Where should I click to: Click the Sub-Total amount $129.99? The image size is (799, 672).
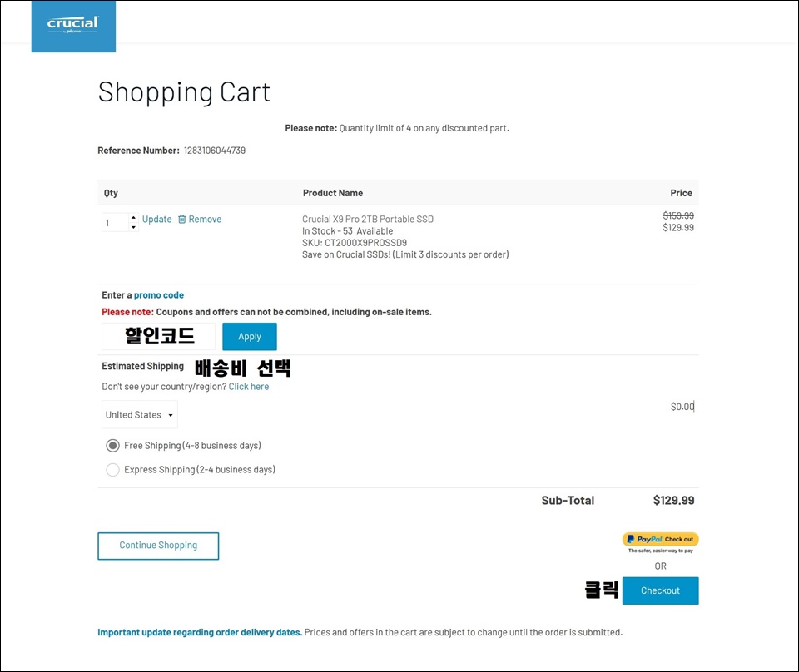click(673, 501)
